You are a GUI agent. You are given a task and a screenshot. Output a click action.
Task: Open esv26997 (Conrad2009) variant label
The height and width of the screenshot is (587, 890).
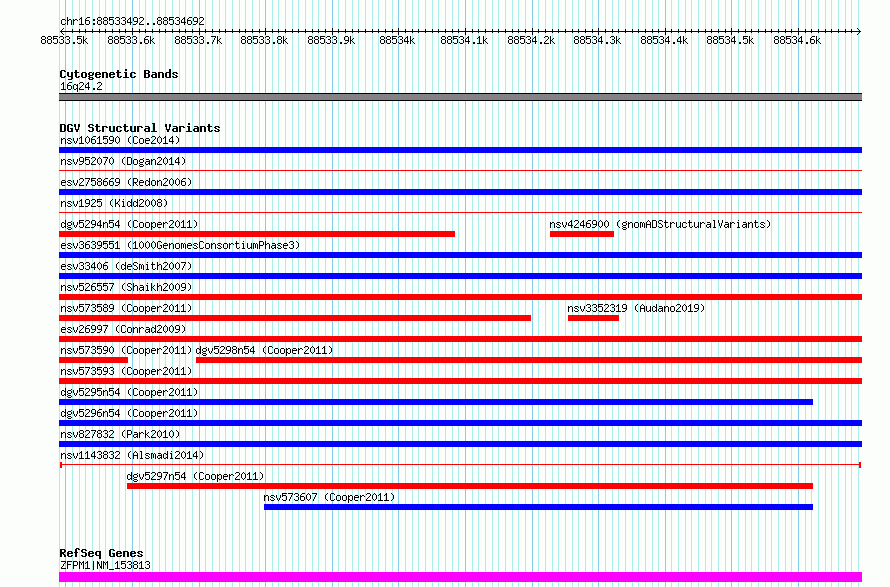(x=123, y=329)
